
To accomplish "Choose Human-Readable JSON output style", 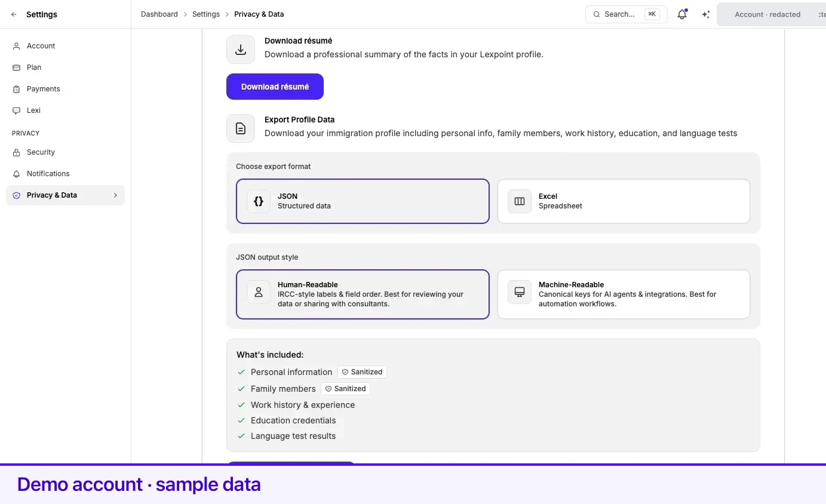I will pos(363,294).
